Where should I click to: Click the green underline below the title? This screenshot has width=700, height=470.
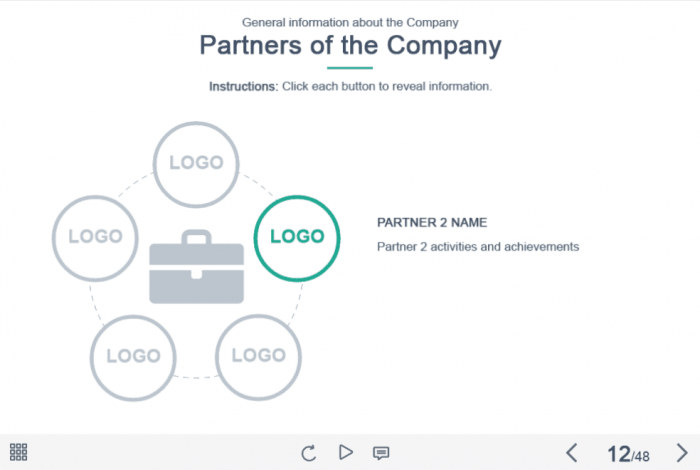(x=350, y=68)
